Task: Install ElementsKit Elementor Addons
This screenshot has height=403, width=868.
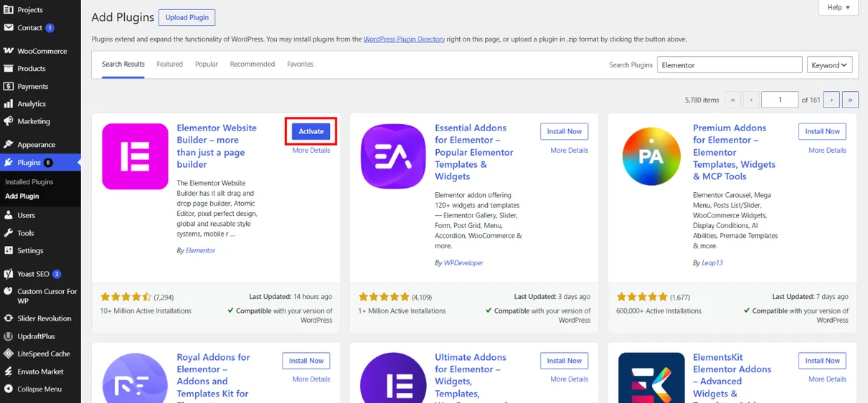Action: 822,361
